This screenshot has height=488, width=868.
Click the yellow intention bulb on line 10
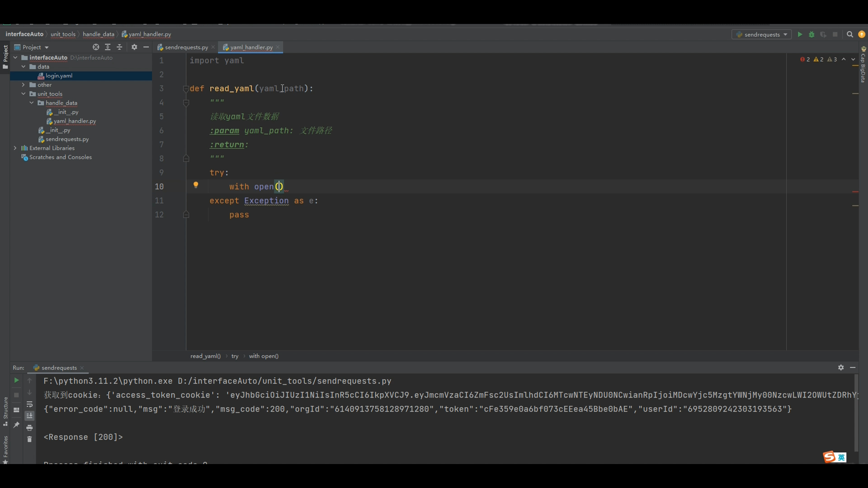(x=196, y=185)
